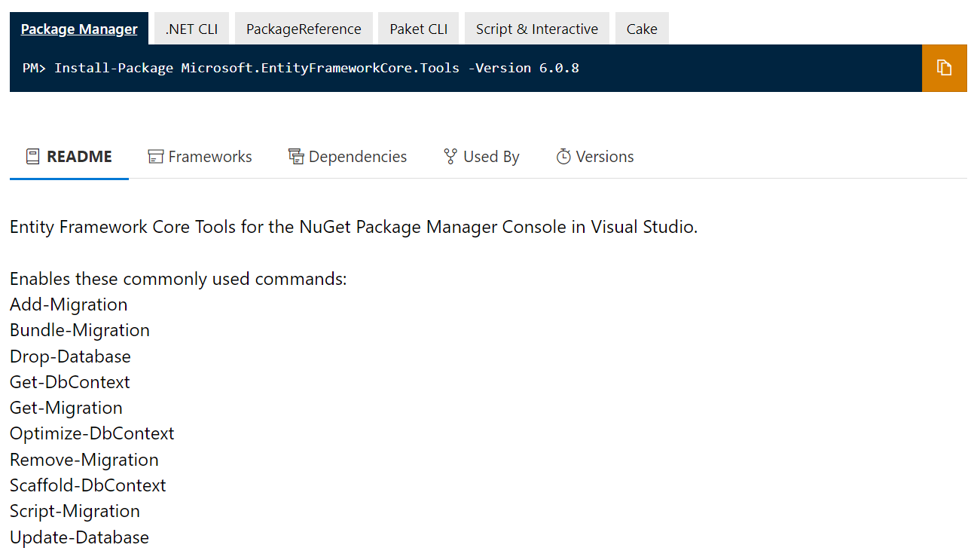Click the Optimize-DbContext command text
Screen dimensions: 980x560
click(92, 433)
